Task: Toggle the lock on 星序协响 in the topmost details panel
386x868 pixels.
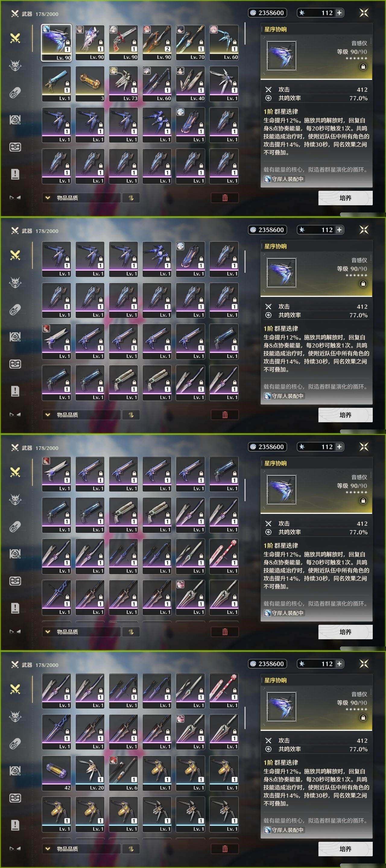Action: click(363, 67)
